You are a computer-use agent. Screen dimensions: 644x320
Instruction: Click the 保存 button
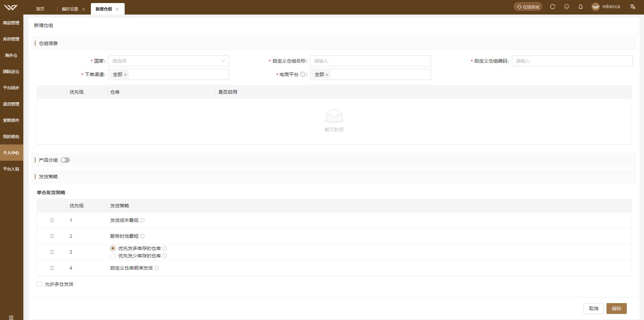(x=617, y=308)
